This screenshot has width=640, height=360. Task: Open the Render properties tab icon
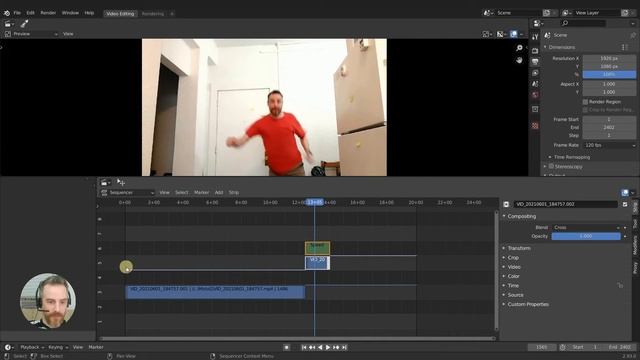click(535, 51)
